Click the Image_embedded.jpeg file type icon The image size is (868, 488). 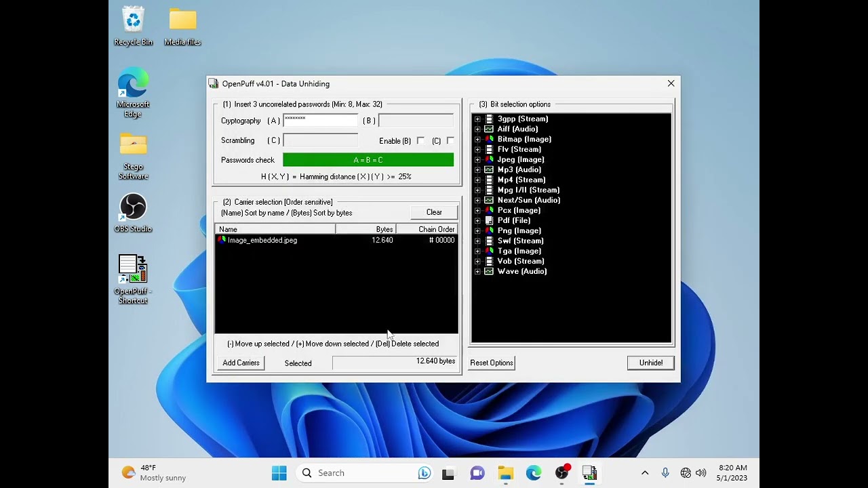pos(222,240)
